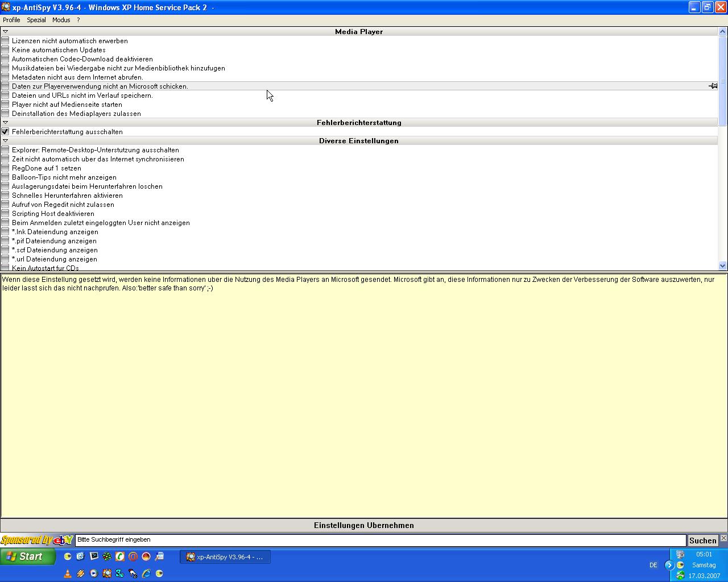Open the magnifier document icon in Quick Launch

click(159, 556)
